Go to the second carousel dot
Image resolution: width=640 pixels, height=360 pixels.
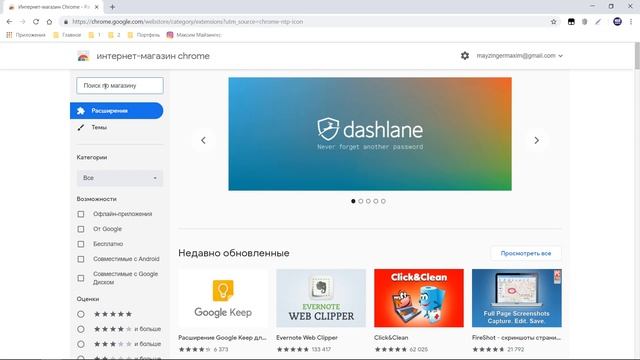click(x=361, y=201)
